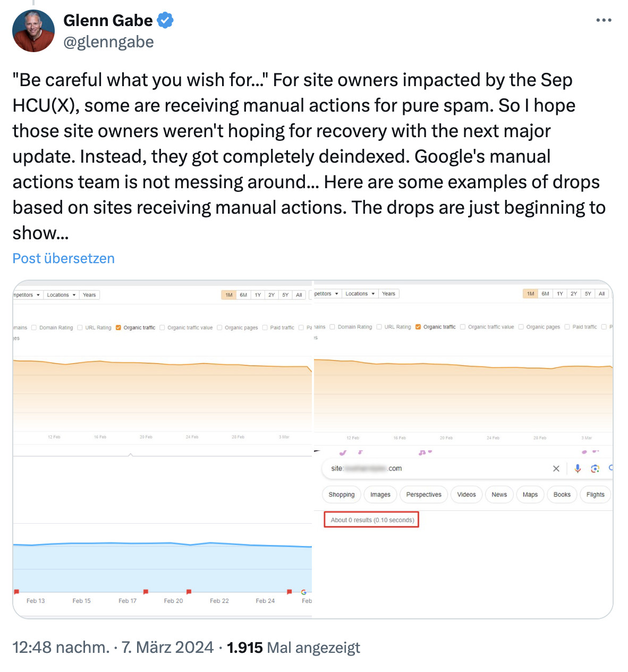
Task: Click the Post übersetzen link
Action: pos(63,258)
